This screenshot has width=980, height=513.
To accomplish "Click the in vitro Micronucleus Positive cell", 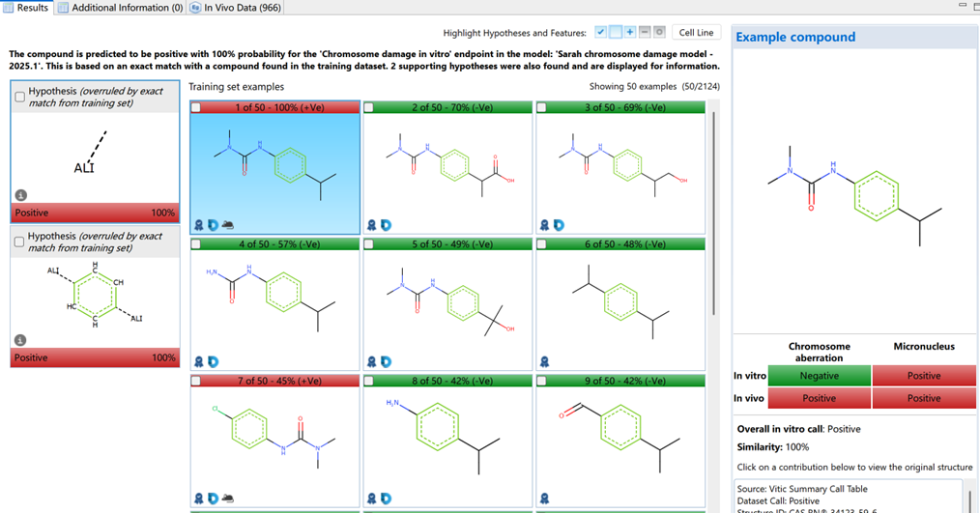I will click(923, 376).
